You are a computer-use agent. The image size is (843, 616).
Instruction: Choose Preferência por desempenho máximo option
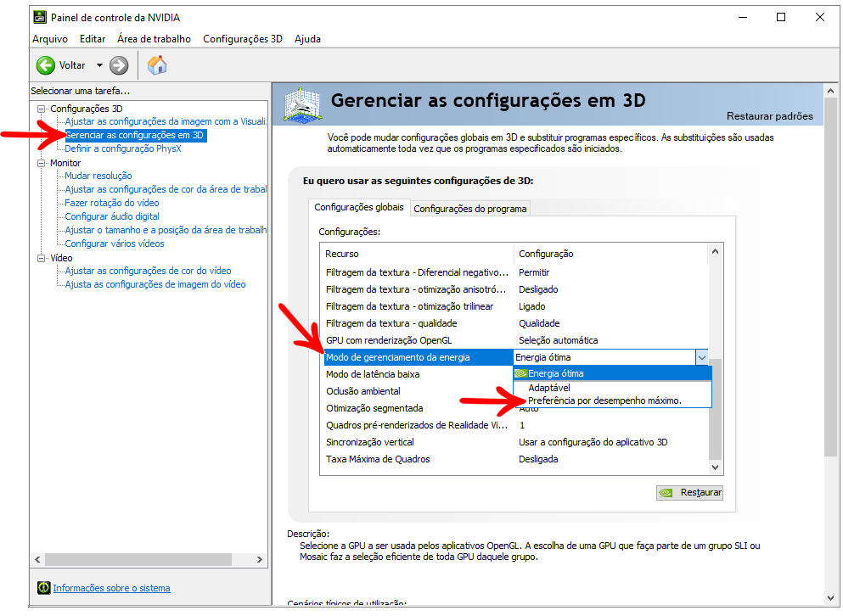pyautogui.click(x=612, y=400)
